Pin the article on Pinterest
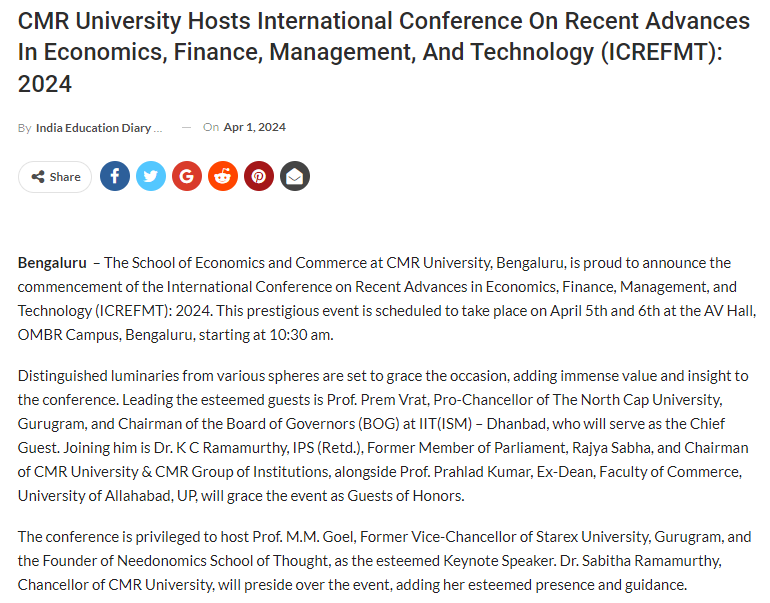Image resolution: width=770 pixels, height=603 pixels. pos(259,177)
